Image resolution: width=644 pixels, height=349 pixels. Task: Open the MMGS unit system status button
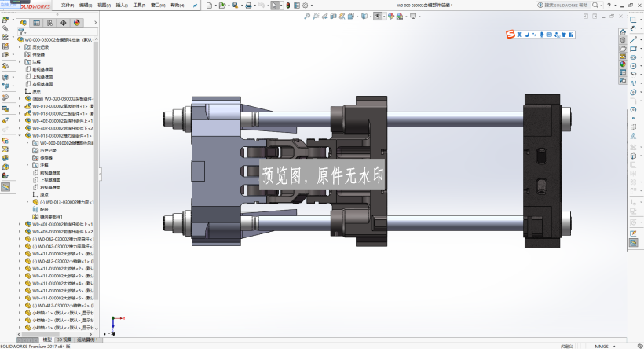[602, 346]
